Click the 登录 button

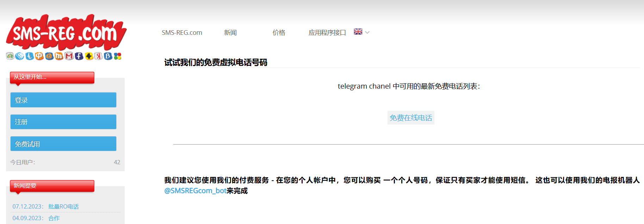63,100
